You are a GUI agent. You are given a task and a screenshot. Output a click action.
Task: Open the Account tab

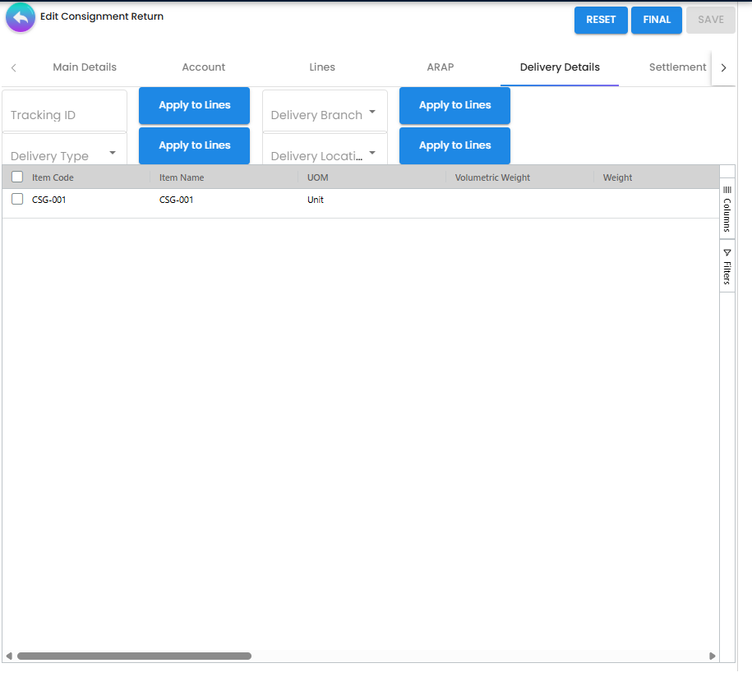[x=203, y=67]
